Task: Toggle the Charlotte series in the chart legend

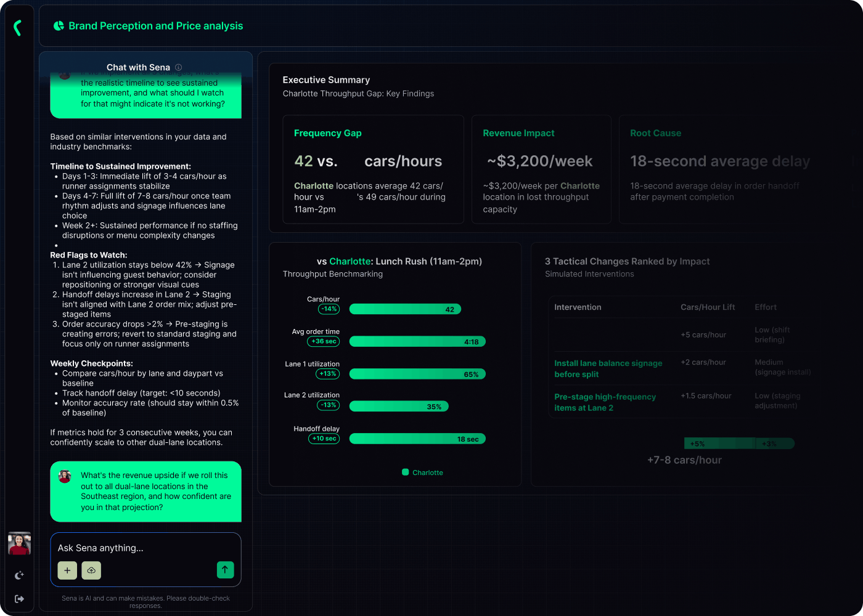Action: [x=422, y=472]
